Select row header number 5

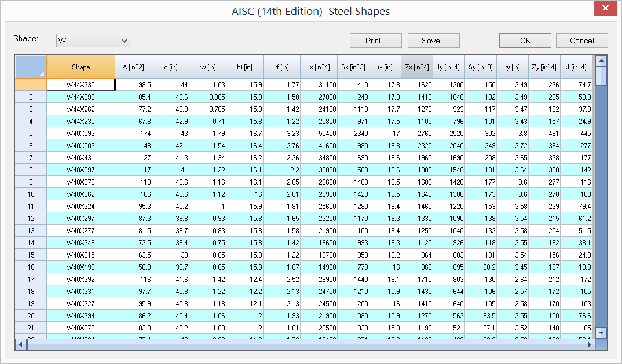point(31,134)
